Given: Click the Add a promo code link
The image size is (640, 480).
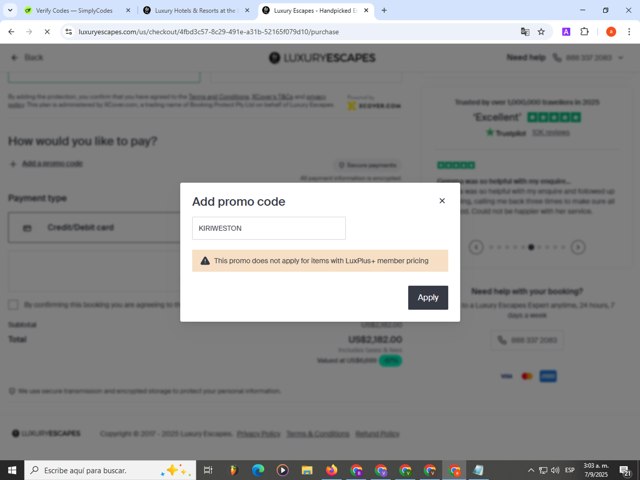Looking at the screenshot, I should pos(52,164).
